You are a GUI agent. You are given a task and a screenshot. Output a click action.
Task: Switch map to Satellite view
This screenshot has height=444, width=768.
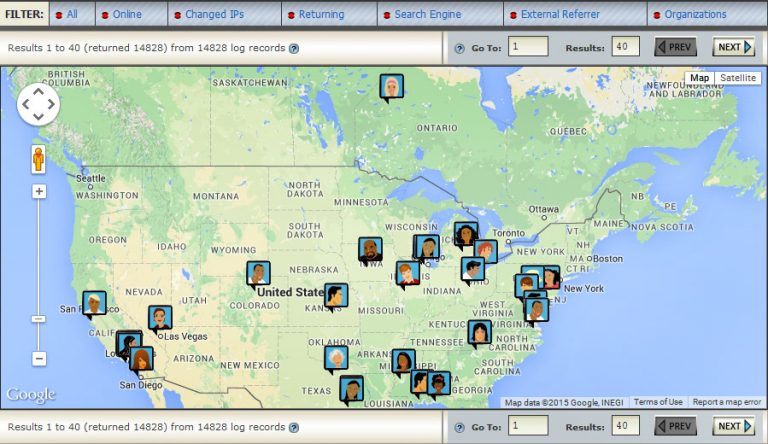[x=738, y=78]
